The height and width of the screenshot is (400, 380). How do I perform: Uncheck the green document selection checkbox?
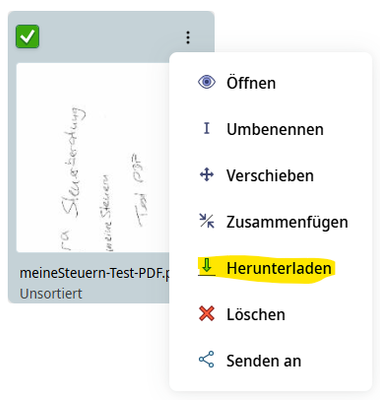[27, 36]
